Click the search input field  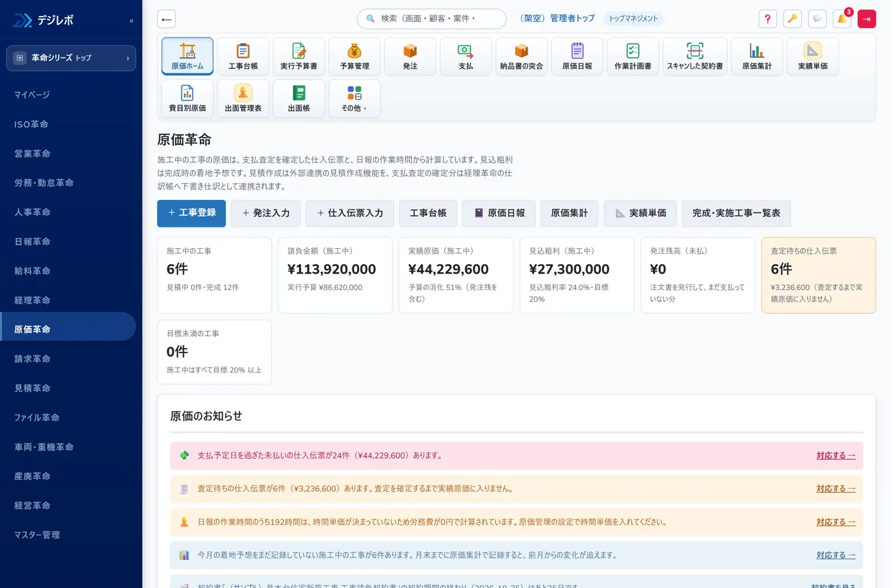pyautogui.click(x=431, y=19)
